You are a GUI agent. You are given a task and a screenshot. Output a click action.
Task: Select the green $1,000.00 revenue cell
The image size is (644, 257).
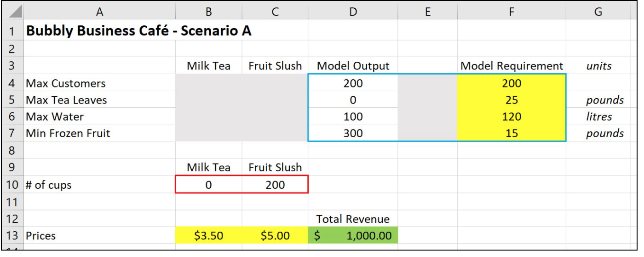353,235
